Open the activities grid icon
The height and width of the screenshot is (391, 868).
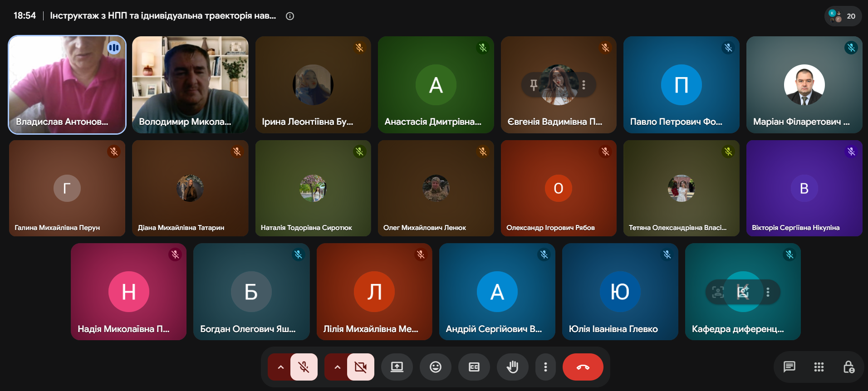click(819, 367)
